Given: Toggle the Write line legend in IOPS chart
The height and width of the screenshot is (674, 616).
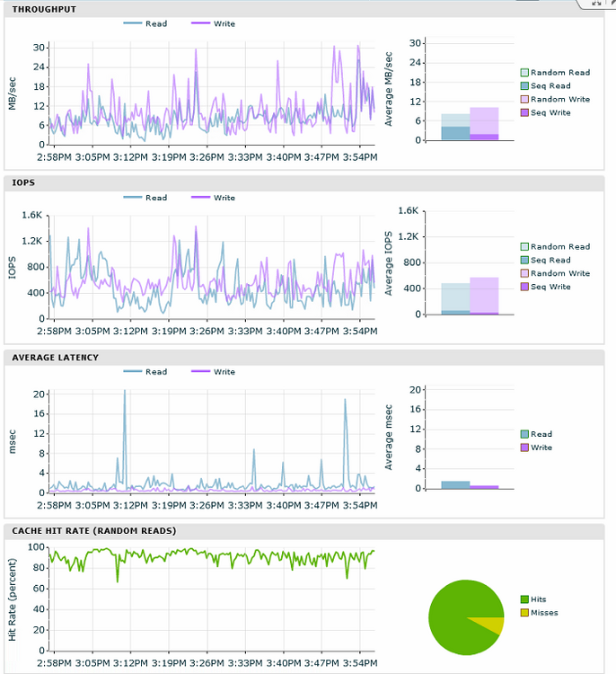Looking at the screenshot, I should click(x=213, y=198).
